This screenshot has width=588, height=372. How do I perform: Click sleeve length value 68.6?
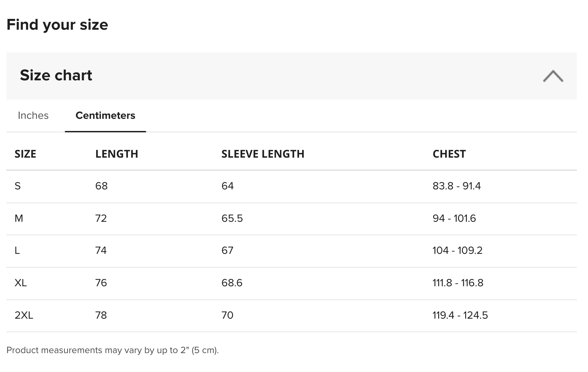click(x=232, y=283)
